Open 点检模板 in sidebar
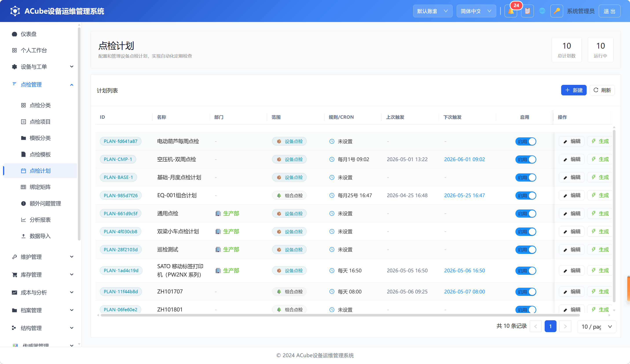630x364 pixels. (x=40, y=154)
